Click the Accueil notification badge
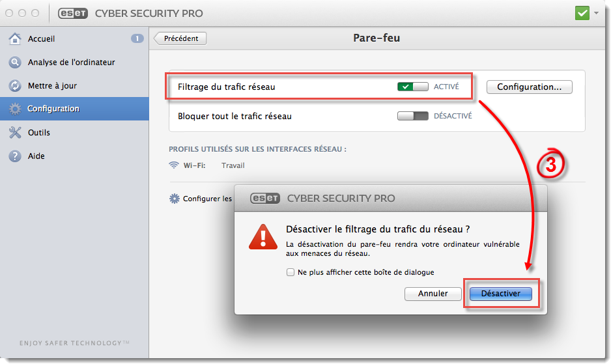Image resolution: width=611 pixels, height=364 pixels. tap(137, 38)
